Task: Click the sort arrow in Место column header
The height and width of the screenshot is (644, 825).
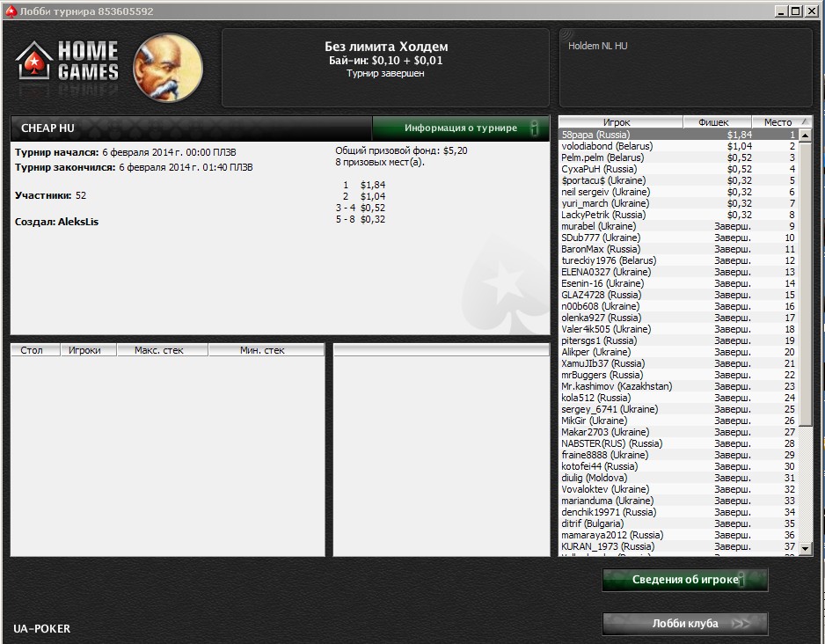Action: [804, 121]
